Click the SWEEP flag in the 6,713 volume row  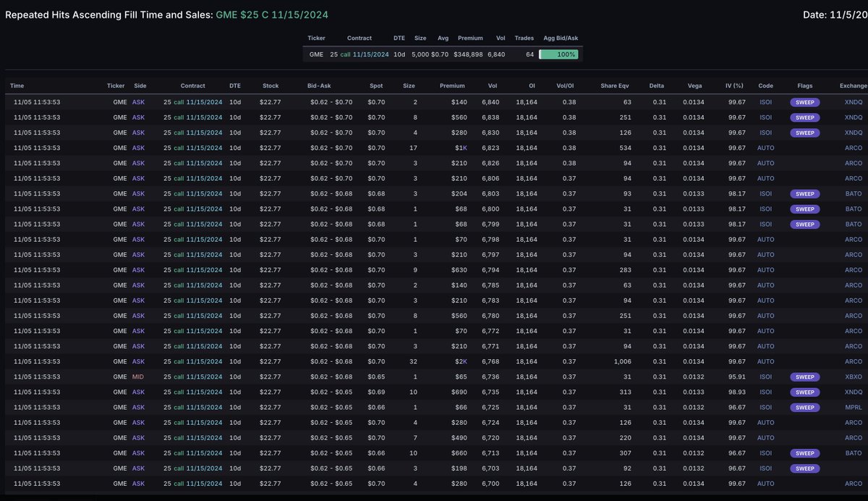pos(804,453)
